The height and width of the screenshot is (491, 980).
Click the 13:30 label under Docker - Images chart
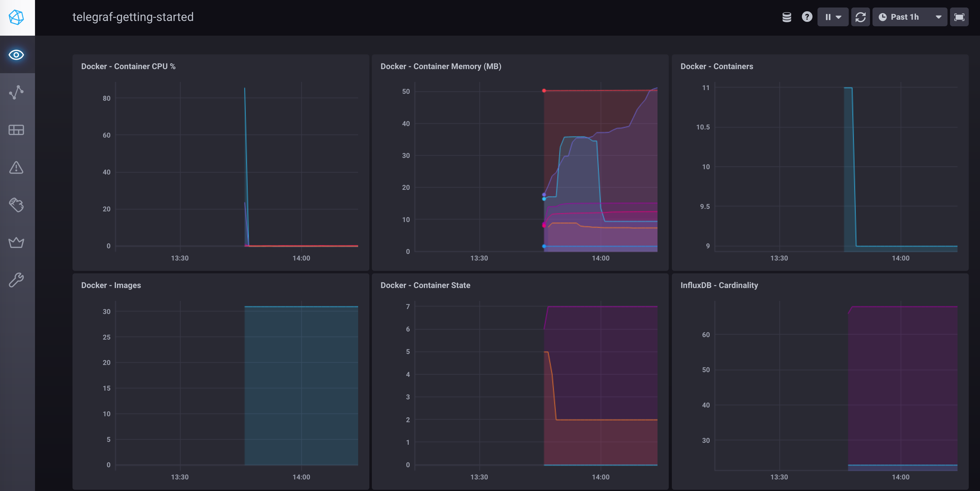pos(180,477)
